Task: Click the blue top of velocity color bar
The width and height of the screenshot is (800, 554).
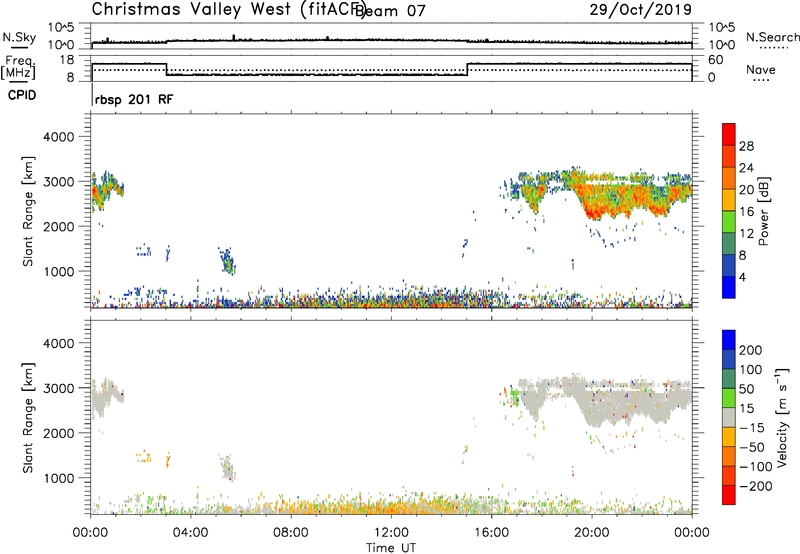Action: point(729,340)
